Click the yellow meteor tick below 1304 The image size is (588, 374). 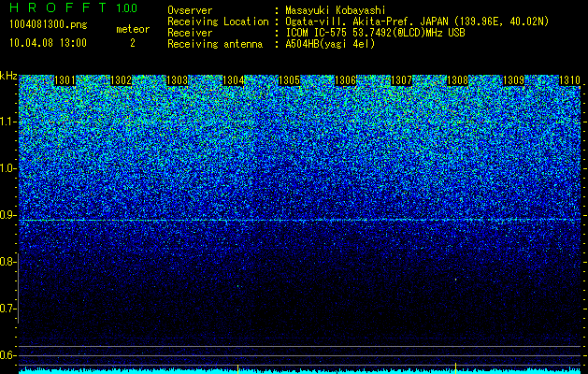(237, 368)
